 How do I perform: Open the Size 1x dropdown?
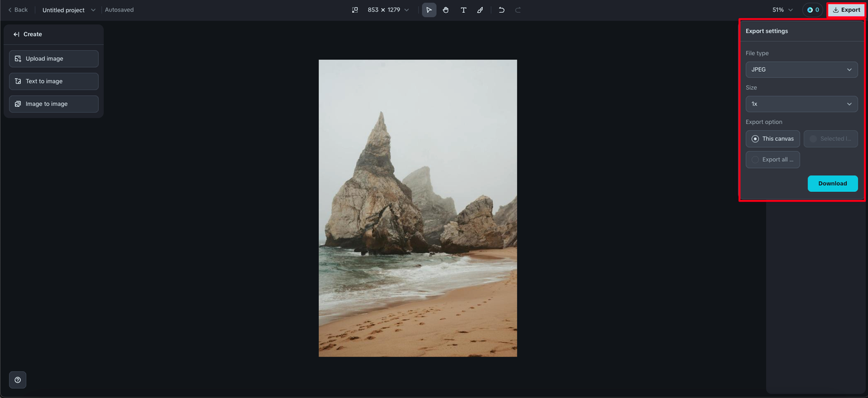point(802,104)
